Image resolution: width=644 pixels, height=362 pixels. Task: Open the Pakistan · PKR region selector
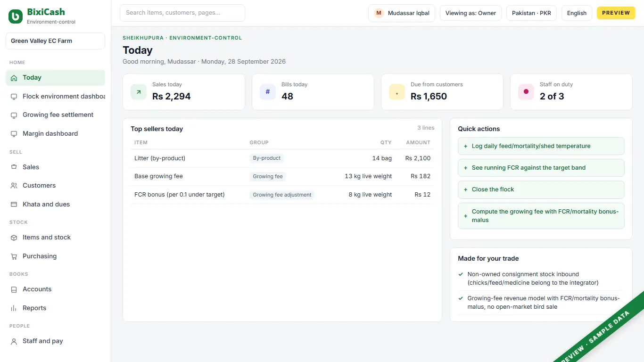pos(531,13)
